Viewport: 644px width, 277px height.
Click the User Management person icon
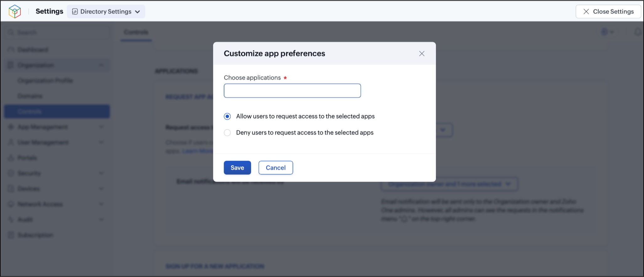tap(11, 142)
